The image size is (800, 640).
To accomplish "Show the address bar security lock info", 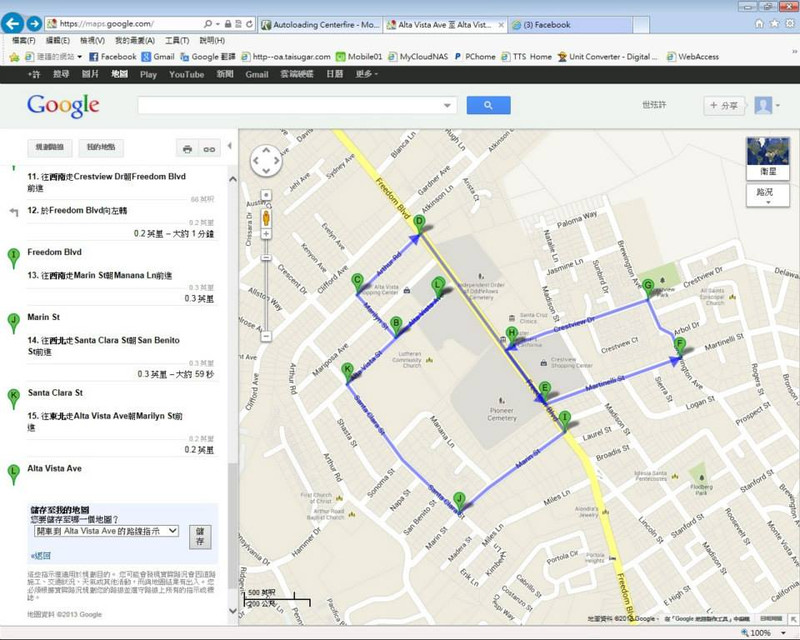I will [228, 24].
